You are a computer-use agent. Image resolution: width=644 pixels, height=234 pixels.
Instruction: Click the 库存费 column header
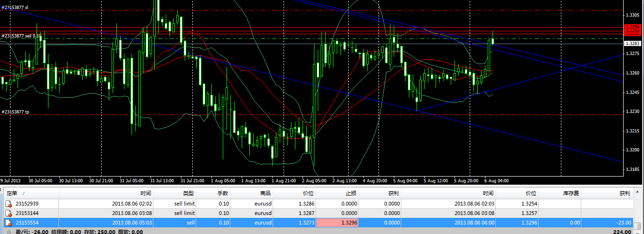pos(559,193)
